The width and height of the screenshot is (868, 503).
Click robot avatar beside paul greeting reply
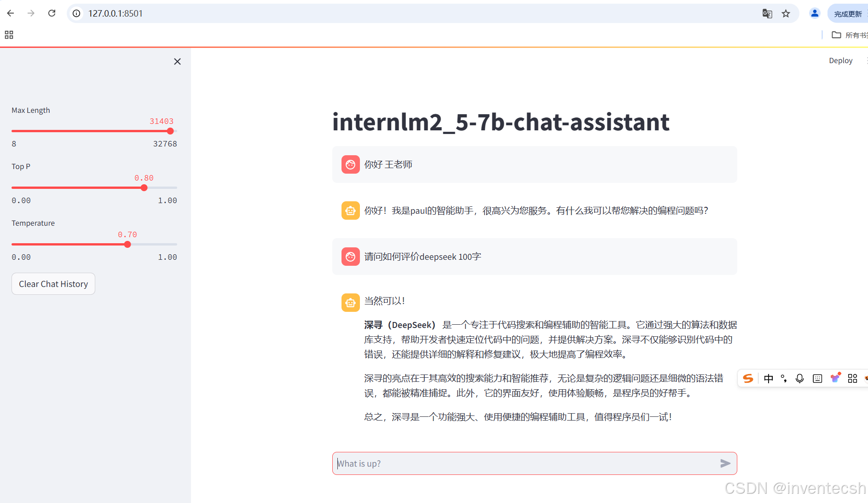pos(351,211)
